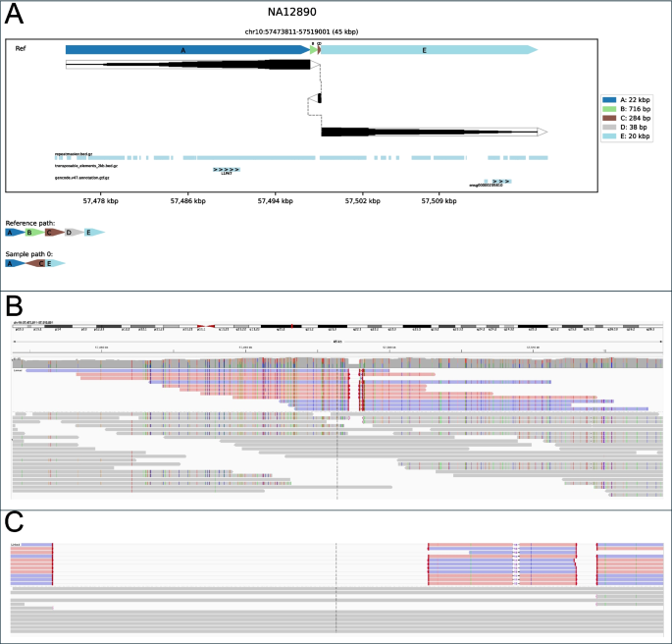Click node E in Sample path 0
Image resolution: width=672 pixels, height=644 pixels.
coord(53,263)
